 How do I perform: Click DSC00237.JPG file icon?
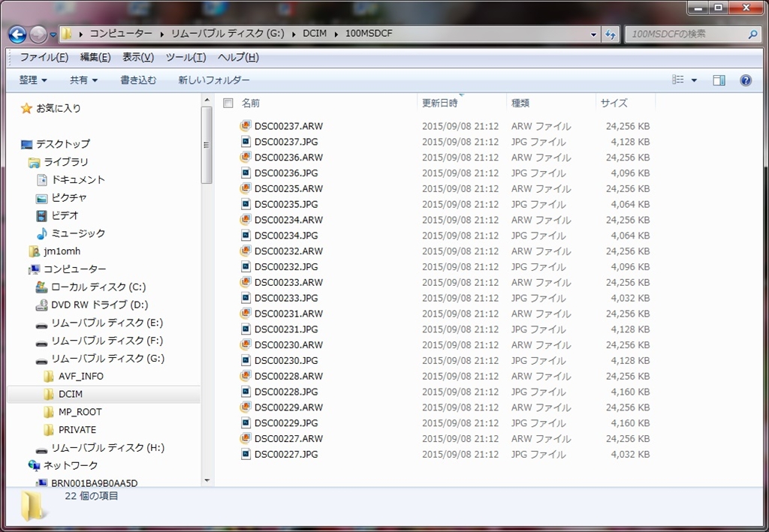(246, 142)
